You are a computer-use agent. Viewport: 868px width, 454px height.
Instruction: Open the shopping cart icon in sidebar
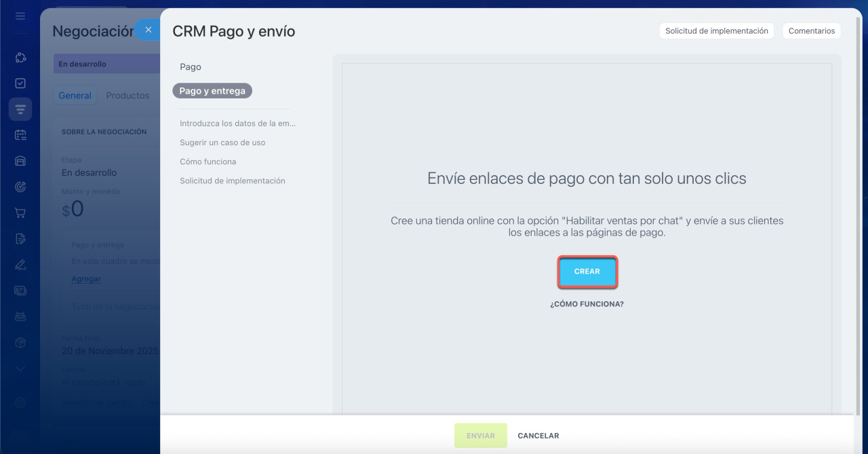tap(20, 212)
